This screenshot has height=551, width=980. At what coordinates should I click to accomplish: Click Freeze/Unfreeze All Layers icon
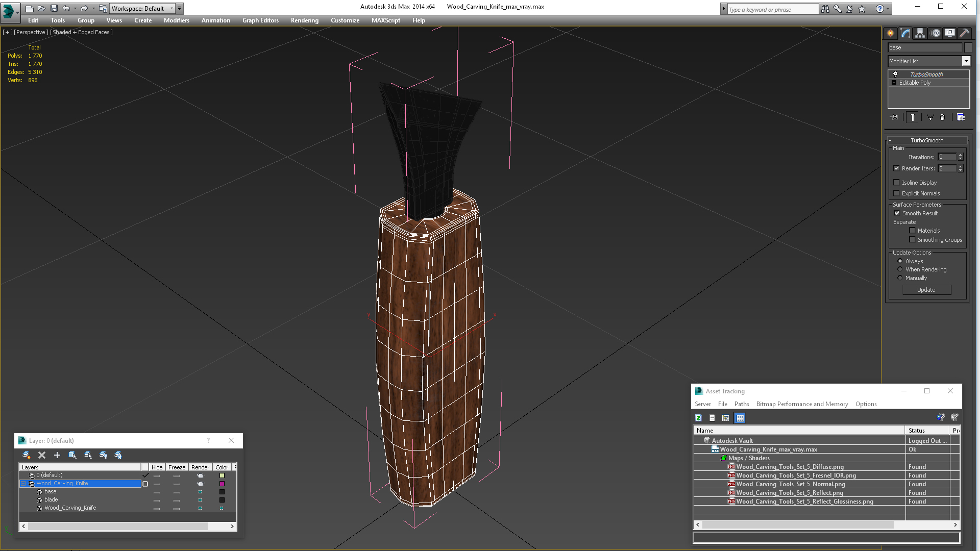[118, 455]
